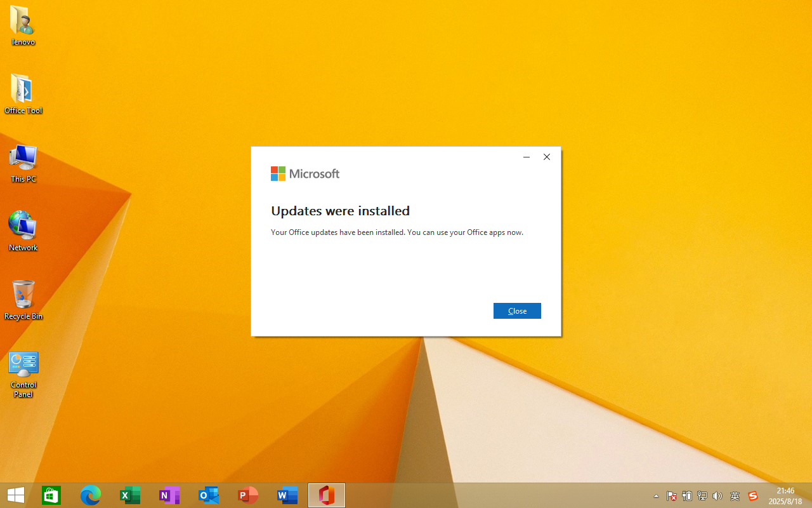Toggle the 英 input language indicator

click(735, 496)
